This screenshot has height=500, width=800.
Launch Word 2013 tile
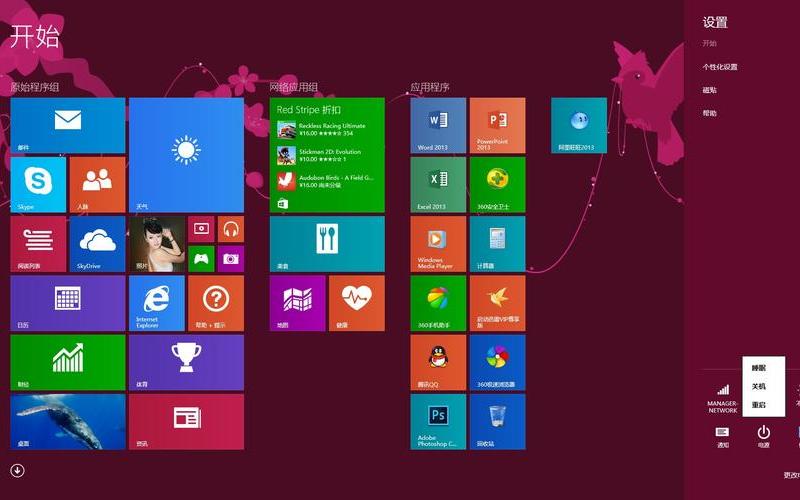click(438, 125)
